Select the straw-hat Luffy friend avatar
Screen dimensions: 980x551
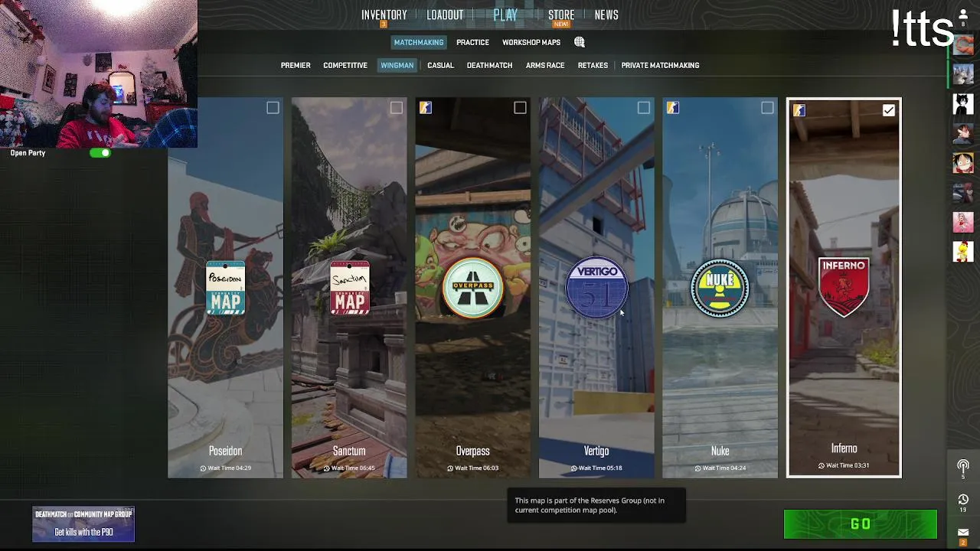click(963, 162)
